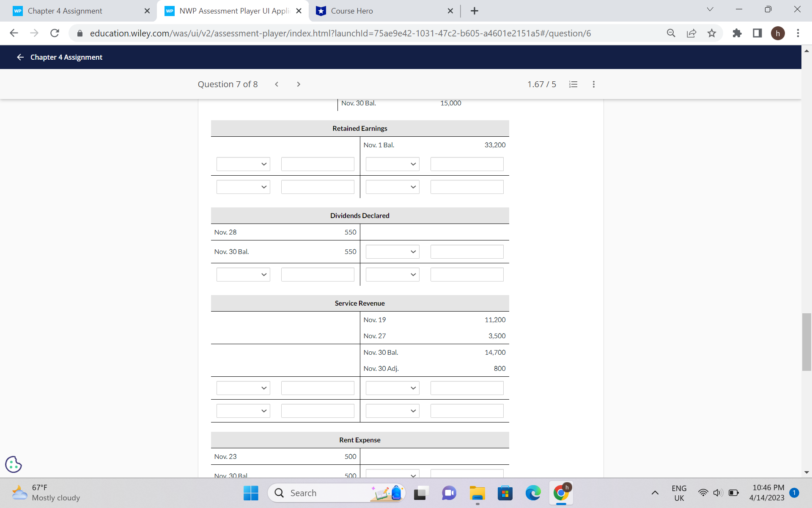Launch Microsoft Edge from the taskbar
Viewport: 812px width, 508px height.
(533, 493)
